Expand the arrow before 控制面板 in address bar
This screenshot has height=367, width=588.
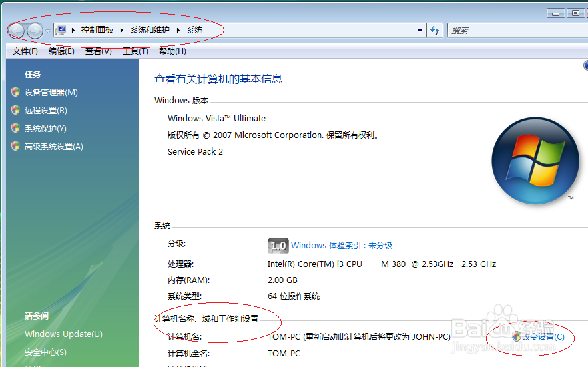[x=73, y=30]
